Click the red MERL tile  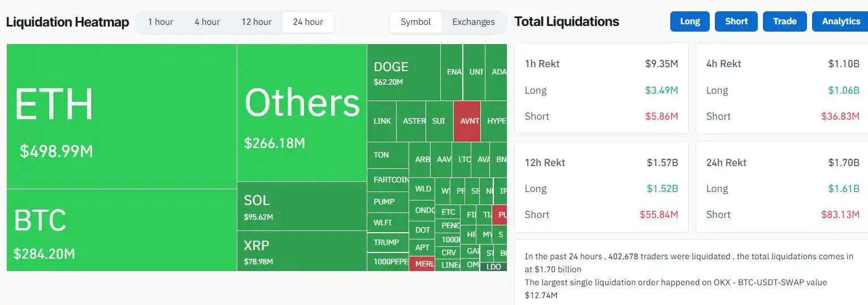[x=422, y=264]
